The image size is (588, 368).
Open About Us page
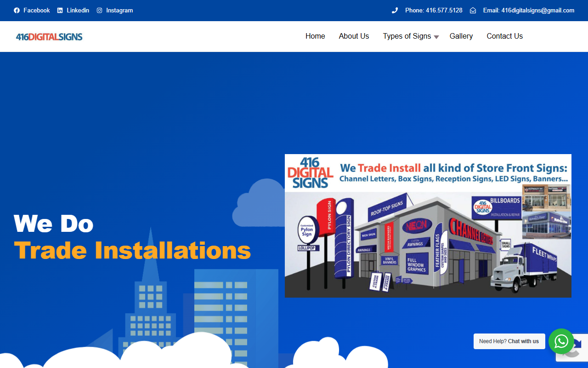click(354, 36)
